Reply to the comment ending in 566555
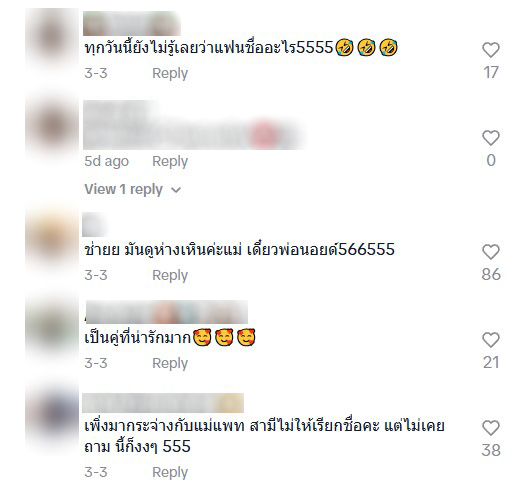 [x=170, y=275]
